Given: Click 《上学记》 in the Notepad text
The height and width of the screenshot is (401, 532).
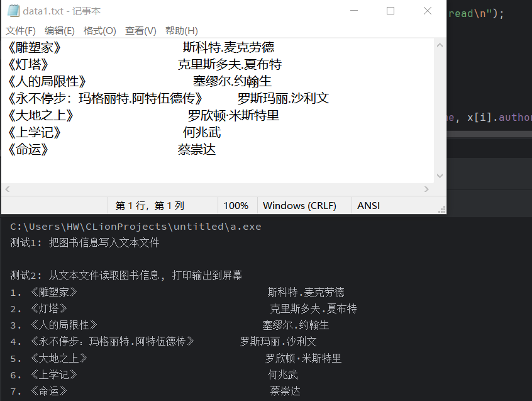Looking at the screenshot, I should [x=34, y=132].
